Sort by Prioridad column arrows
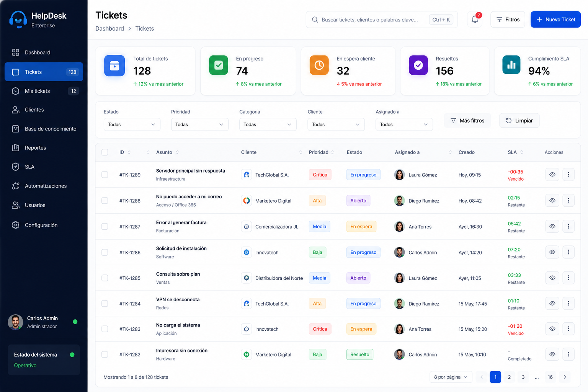The image size is (588, 392). coord(332,152)
